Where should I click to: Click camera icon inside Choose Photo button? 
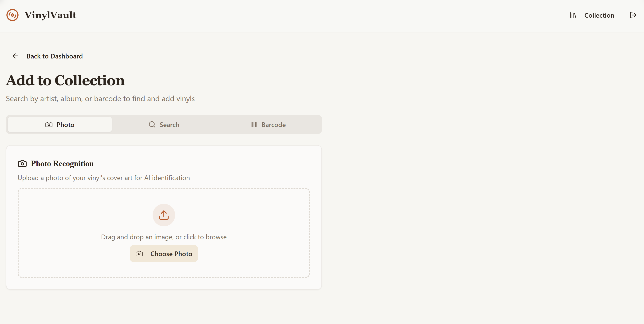click(x=139, y=254)
